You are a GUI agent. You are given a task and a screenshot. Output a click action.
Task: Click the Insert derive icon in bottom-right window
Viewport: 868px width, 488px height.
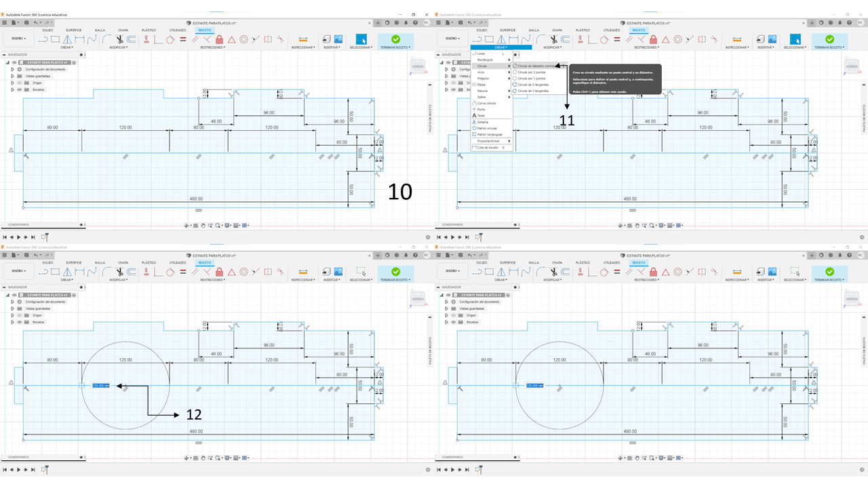click(760, 271)
